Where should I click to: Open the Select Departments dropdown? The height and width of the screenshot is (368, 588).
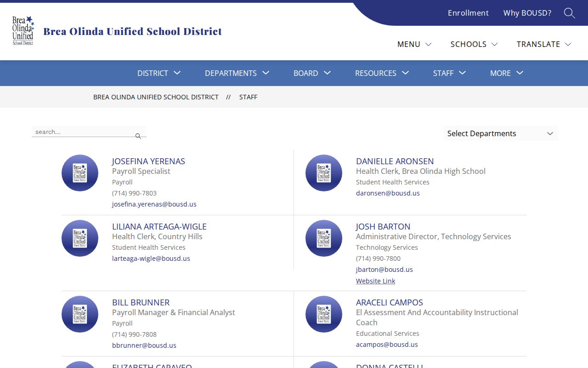[x=501, y=133]
